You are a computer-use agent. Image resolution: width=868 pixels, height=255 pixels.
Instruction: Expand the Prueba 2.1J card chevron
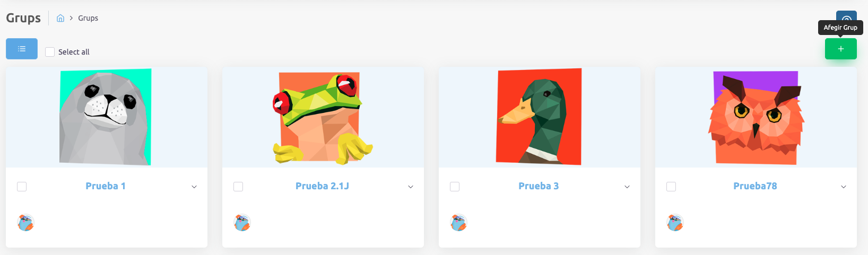[411, 187]
